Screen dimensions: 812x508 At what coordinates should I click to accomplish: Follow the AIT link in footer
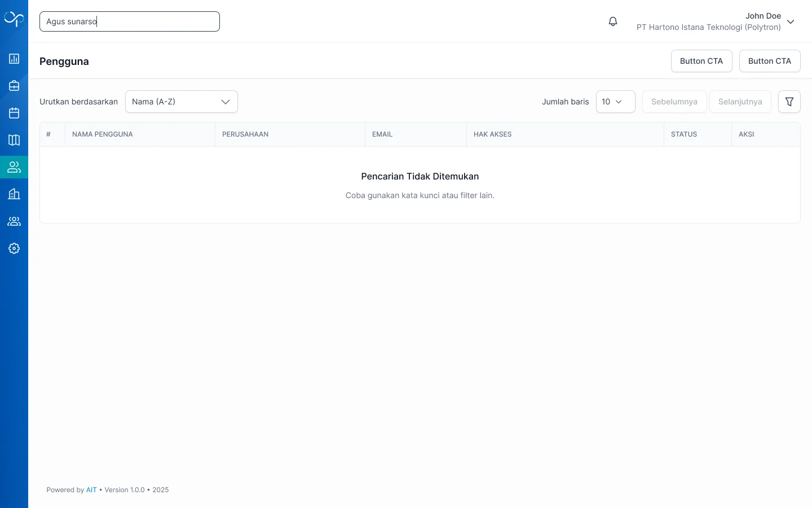[91, 490]
